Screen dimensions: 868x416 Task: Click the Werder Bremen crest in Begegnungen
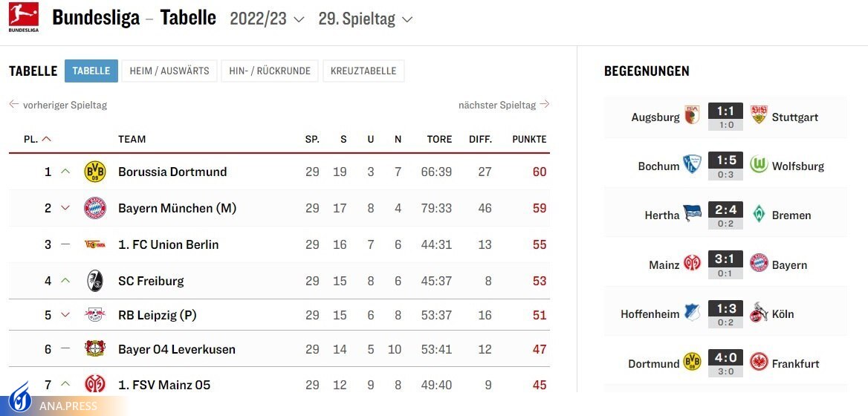[759, 215]
